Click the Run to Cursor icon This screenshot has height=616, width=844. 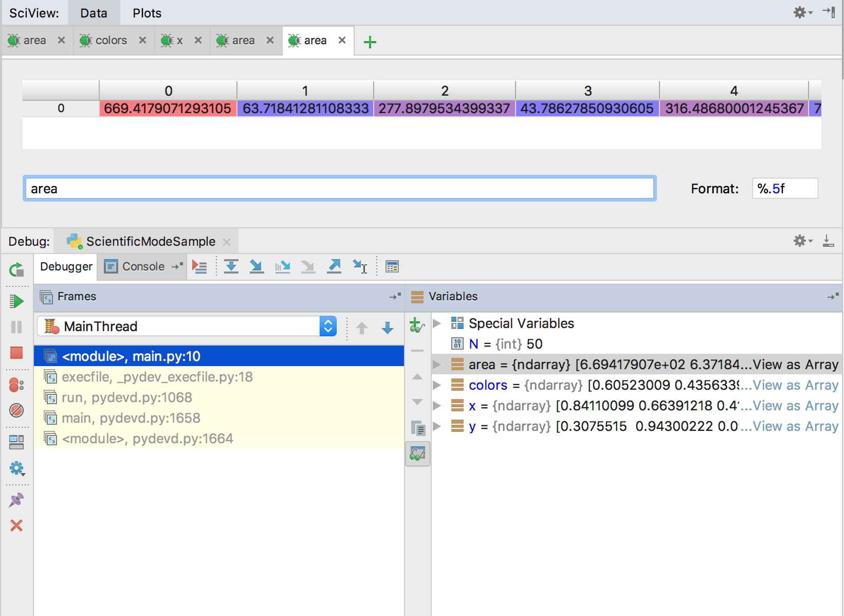point(360,266)
